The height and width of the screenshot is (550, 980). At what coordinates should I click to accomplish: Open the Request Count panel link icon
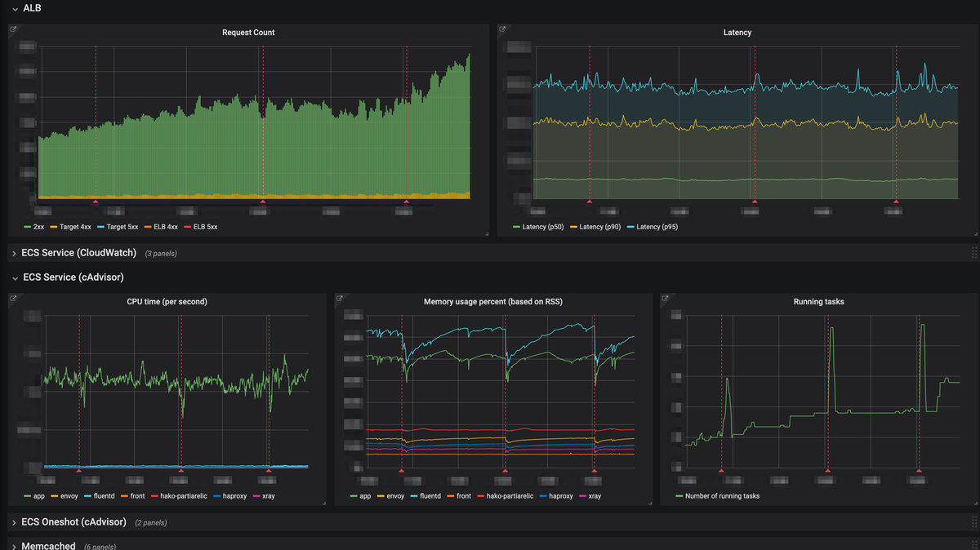coord(13,29)
